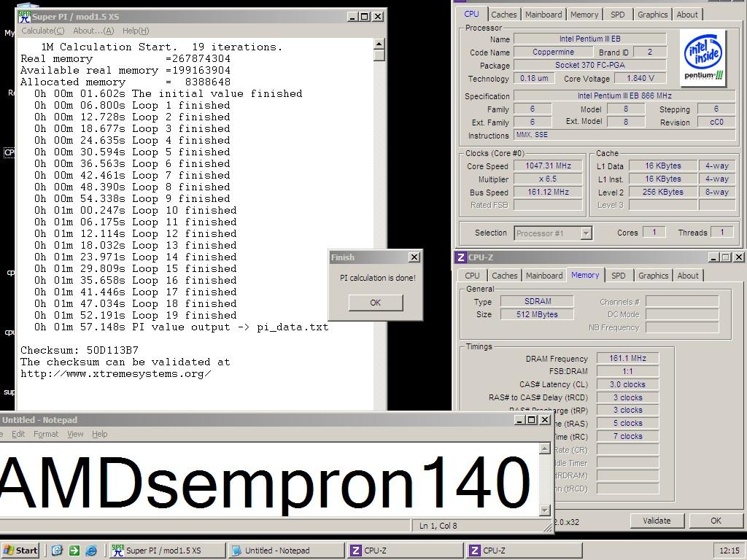
Task: Select Memory tab in upper CPU-Z window
Action: click(x=584, y=15)
